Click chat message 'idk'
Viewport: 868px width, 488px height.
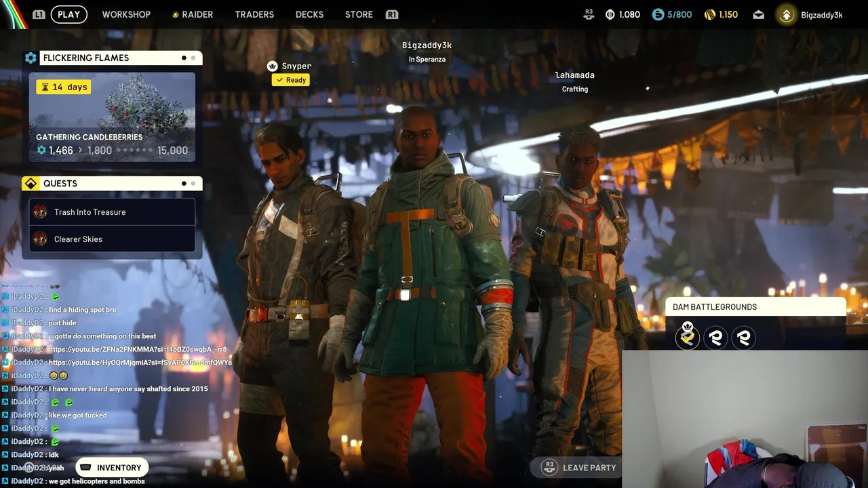(54, 455)
